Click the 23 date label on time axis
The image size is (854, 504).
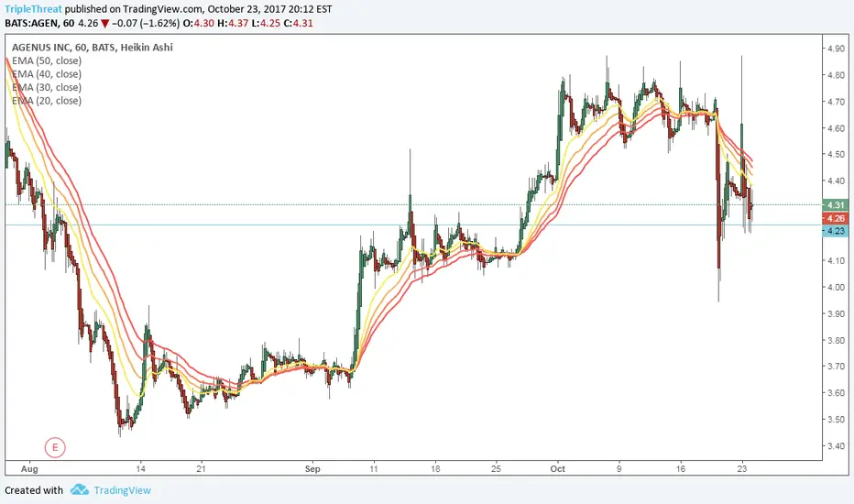coord(742,468)
